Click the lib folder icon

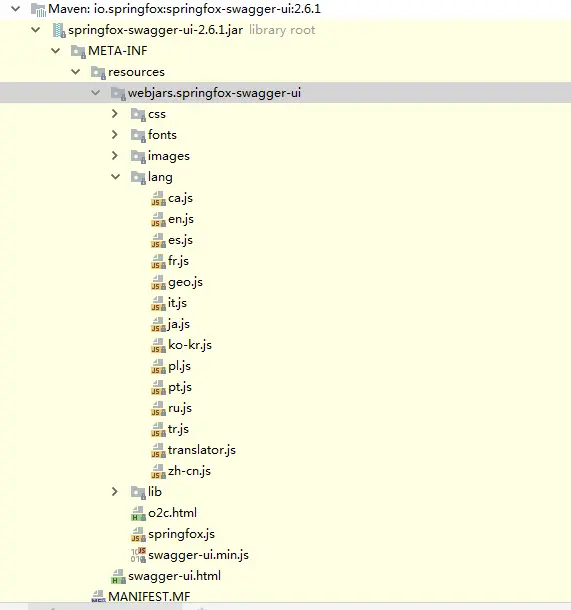pyautogui.click(x=138, y=493)
